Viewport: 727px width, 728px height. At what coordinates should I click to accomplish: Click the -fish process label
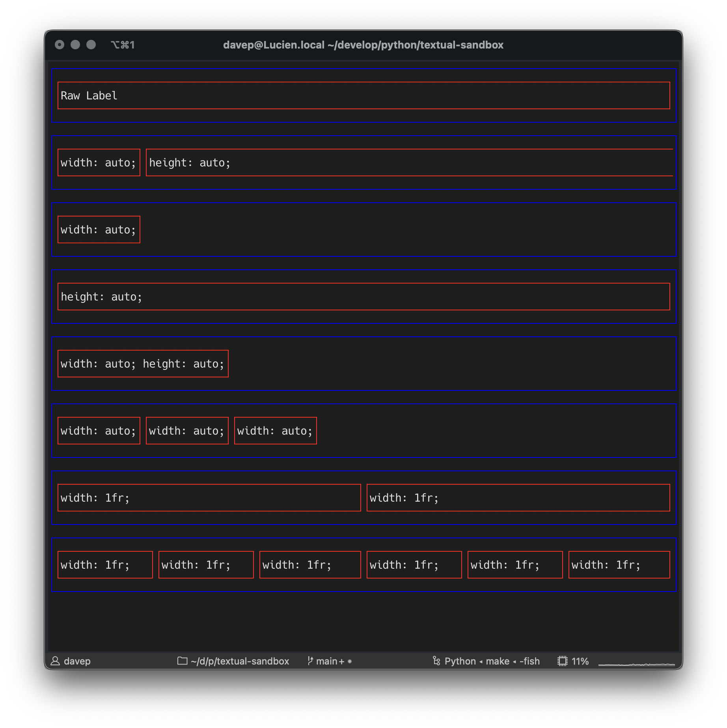(529, 661)
